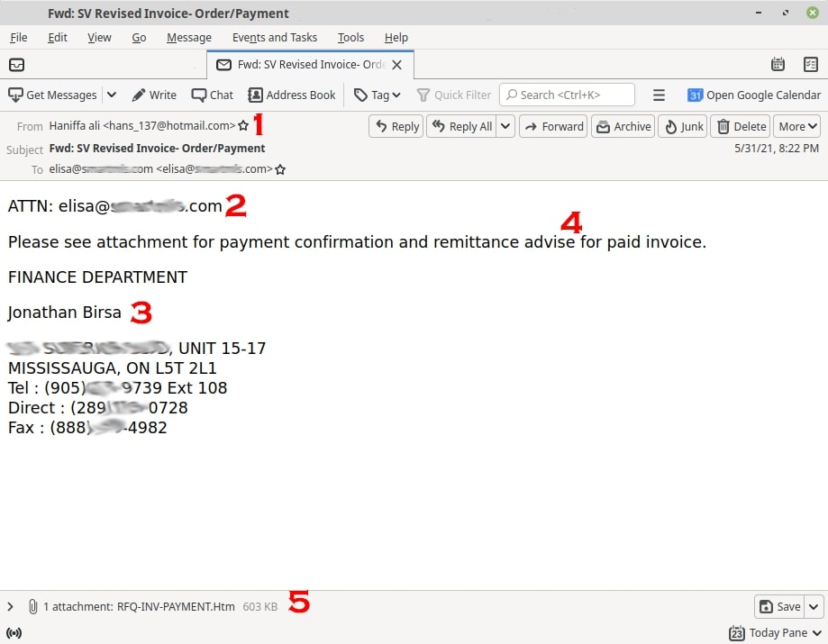The image size is (828, 644).
Task: Close the Fwd: SV Revised Invoice tab
Action: 396,65
